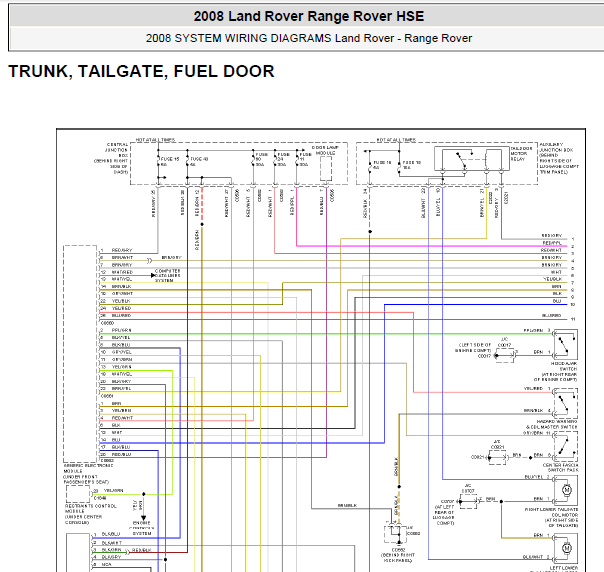Click the splice dot on the dashed RED/BLK wire
Image resolution: width=604 pixels, height=572 pixels.
370,231
